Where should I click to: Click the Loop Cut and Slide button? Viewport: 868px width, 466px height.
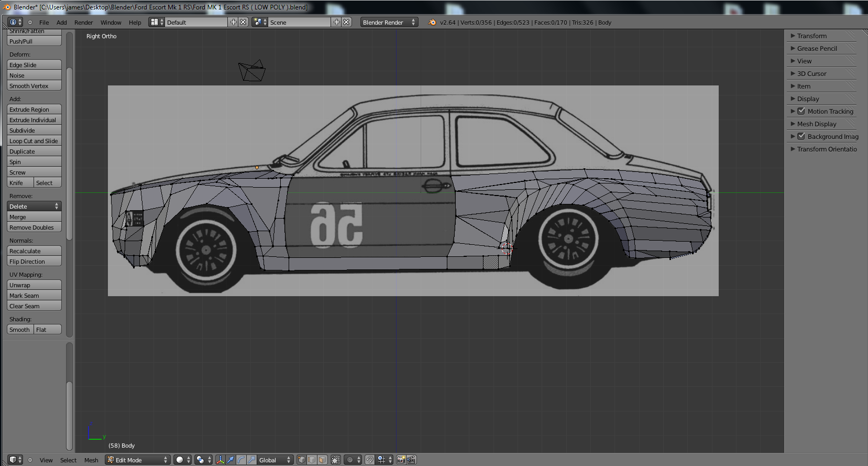click(x=34, y=140)
